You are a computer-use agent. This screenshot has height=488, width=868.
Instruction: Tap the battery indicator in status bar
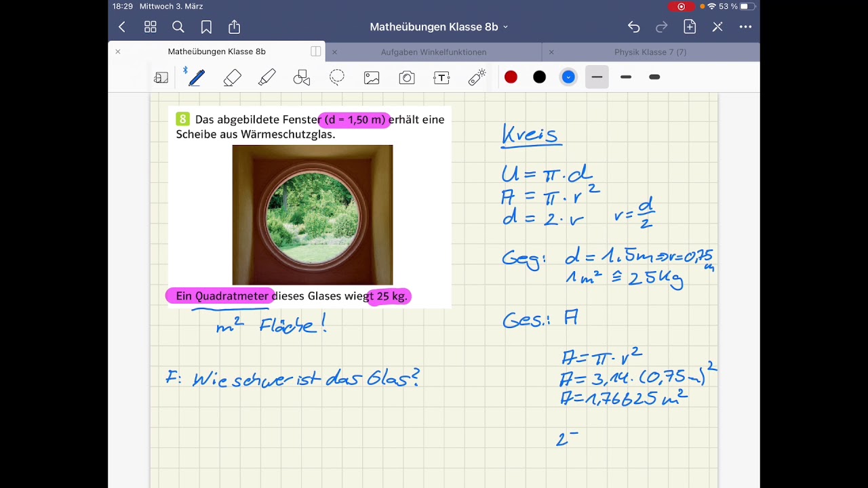click(748, 6)
